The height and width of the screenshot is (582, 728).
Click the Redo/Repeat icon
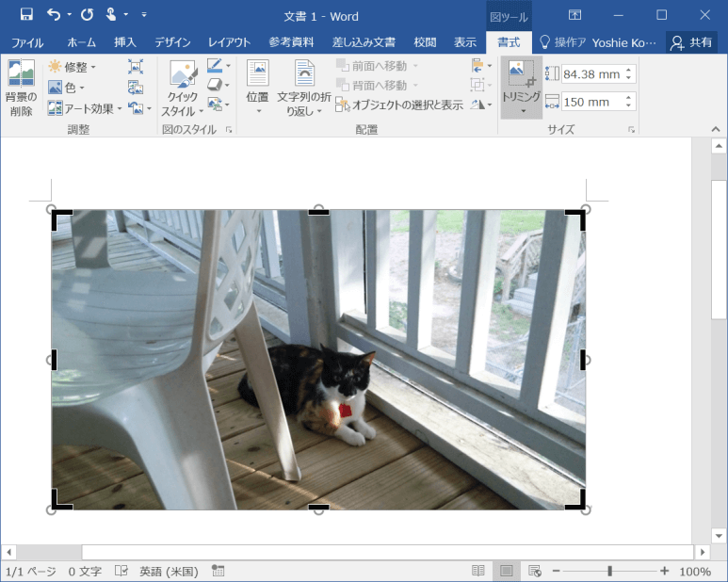pos(87,15)
